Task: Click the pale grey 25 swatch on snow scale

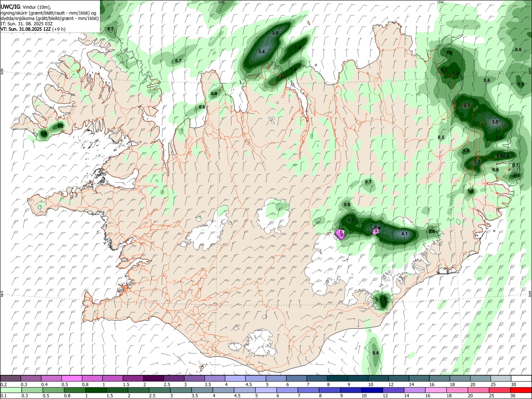Action: coord(500,378)
